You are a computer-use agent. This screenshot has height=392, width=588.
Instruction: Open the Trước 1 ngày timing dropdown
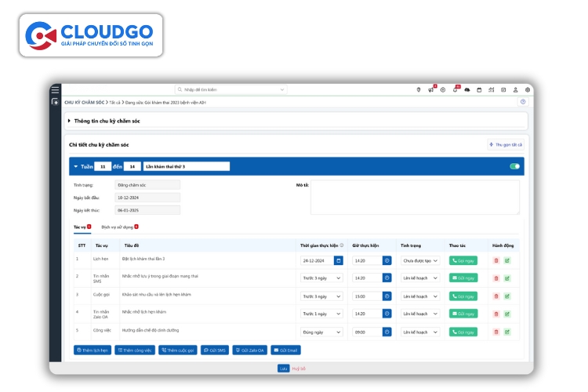pos(321,314)
